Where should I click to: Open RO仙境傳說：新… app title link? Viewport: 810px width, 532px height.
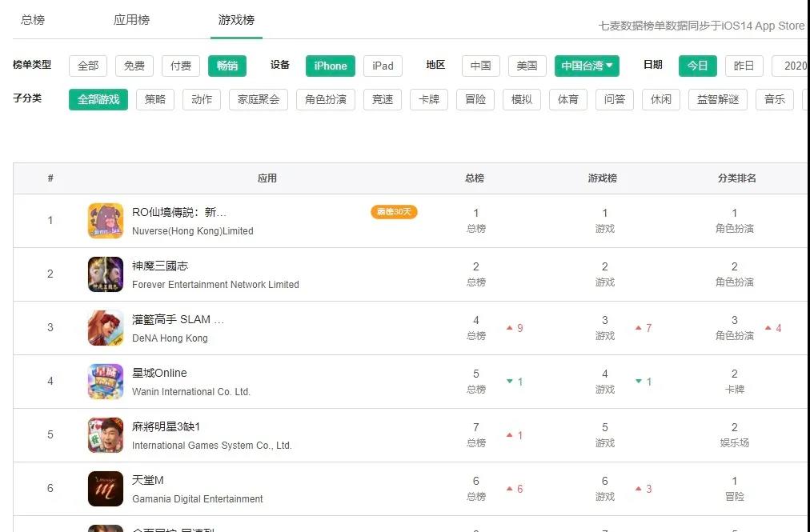pos(179,212)
